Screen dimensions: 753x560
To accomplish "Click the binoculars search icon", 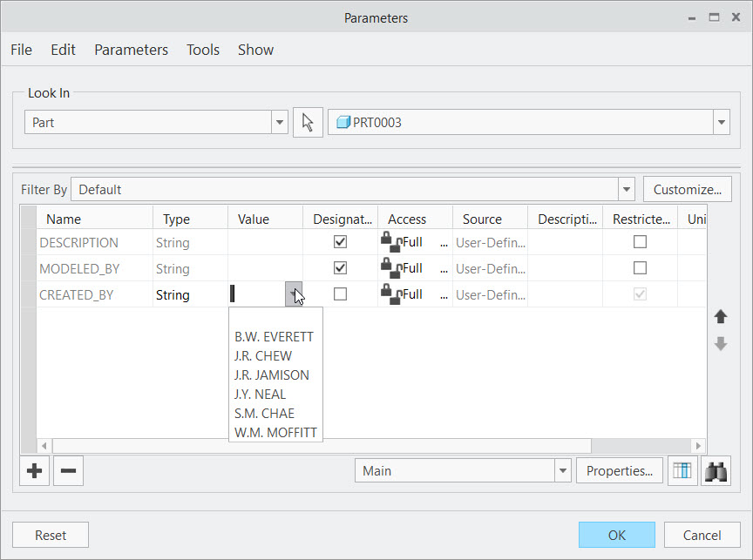I will coord(716,470).
